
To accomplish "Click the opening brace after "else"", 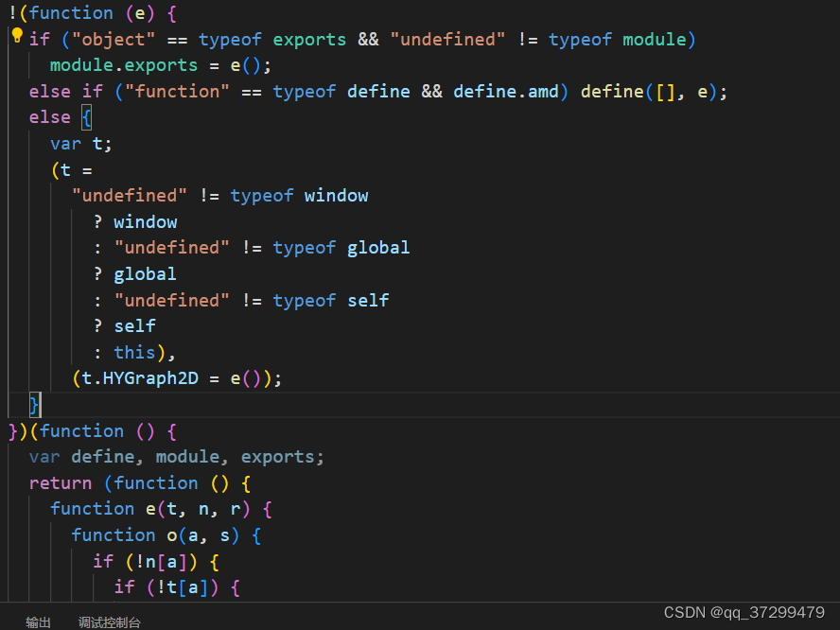I will tap(86, 117).
